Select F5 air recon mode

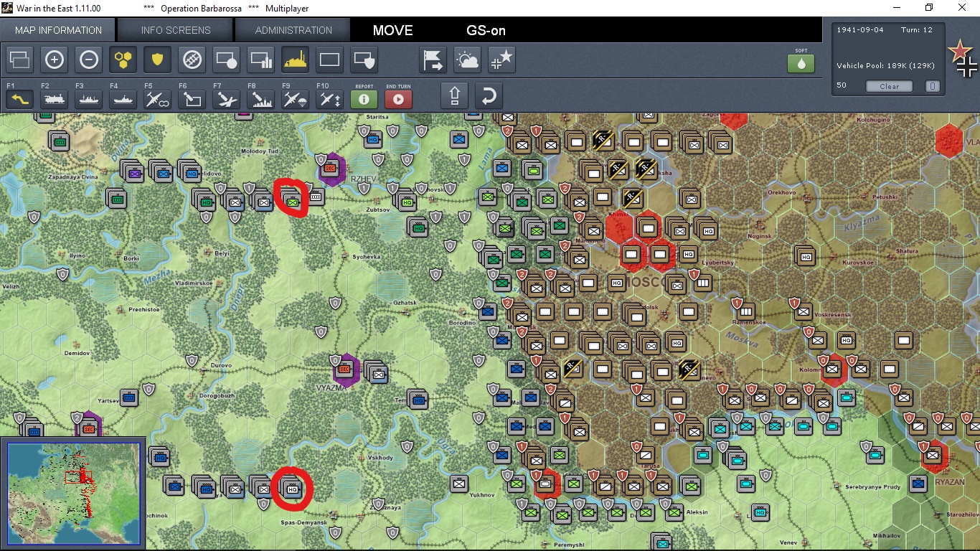157,99
